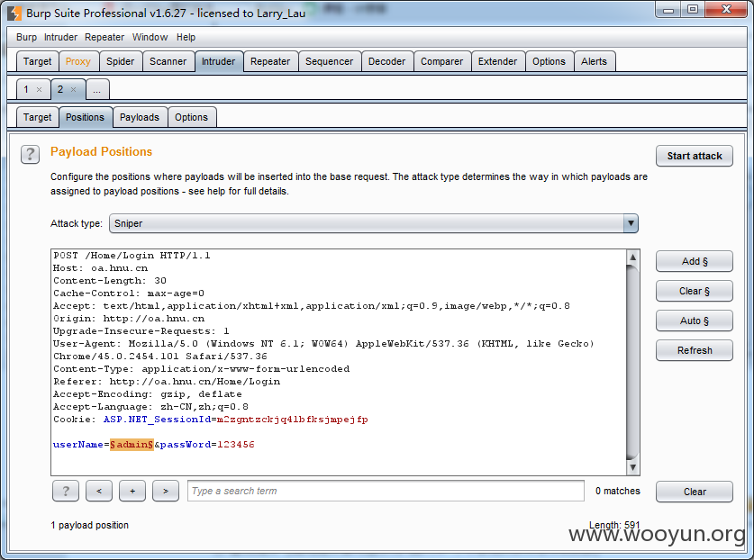The width and height of the screenshot is (754, 560).
Task: Click the request editor scroll down arrow
Action: pos(632,467)
